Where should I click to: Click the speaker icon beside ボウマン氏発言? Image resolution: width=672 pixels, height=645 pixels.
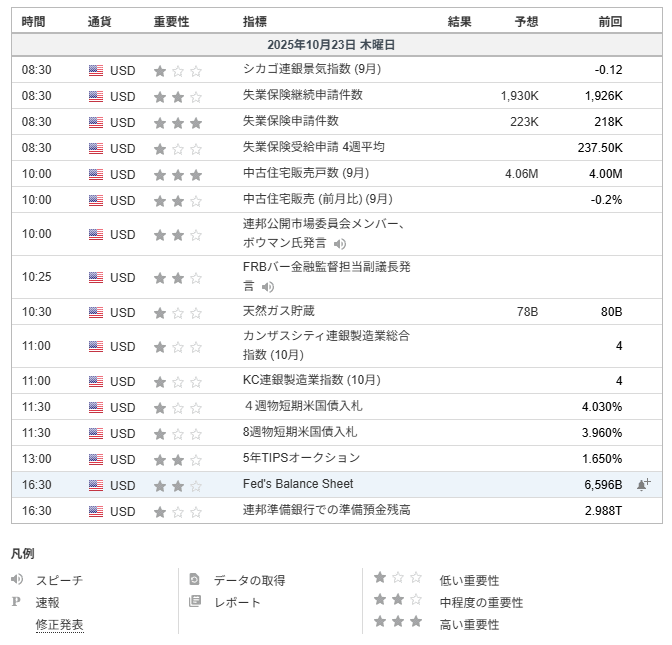point(340,244)
